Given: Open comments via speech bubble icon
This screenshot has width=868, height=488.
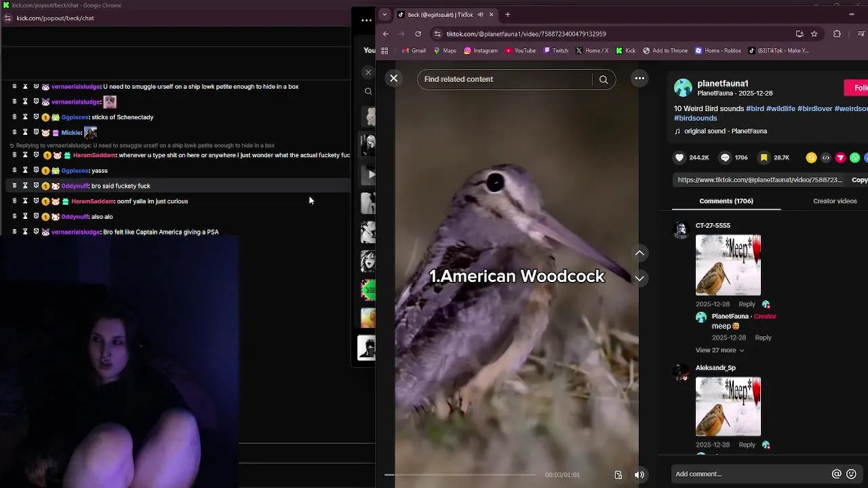Looking at the screenshot, I should point(725,157).
